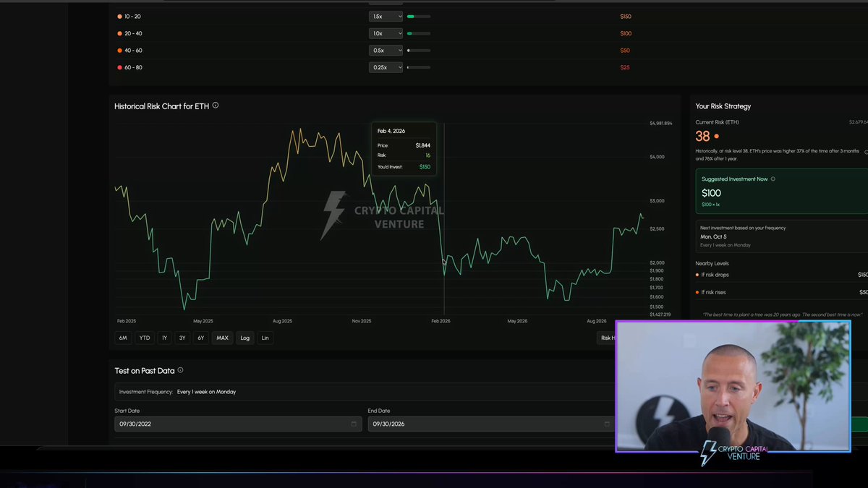Click the $150 amount in 10 - 20 row
The image size is (868, 488).
click(x=626, y=16)
